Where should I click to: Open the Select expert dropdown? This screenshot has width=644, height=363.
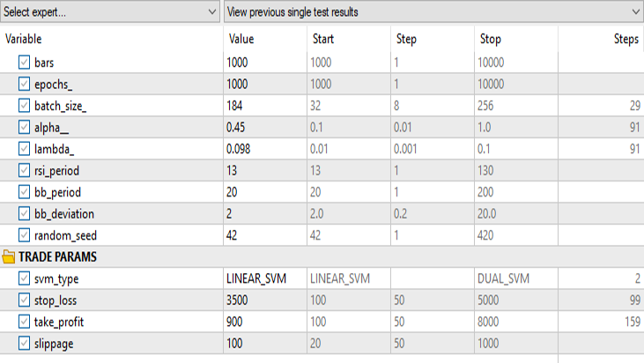pyautogui.click(x=110, y=12)
